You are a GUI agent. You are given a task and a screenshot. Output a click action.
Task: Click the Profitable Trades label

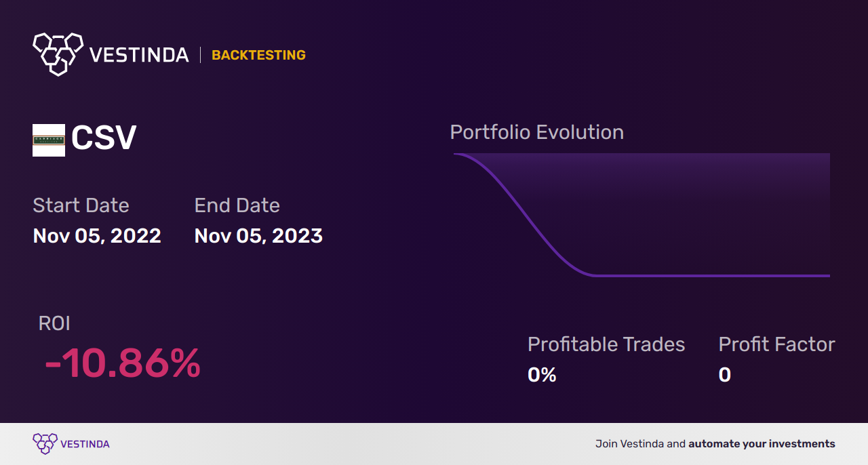click(606, 344)
